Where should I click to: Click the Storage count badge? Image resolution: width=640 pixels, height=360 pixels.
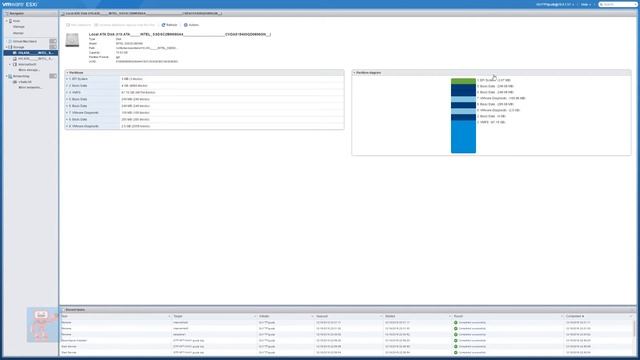pyautogui.click(x=53, y=47)
